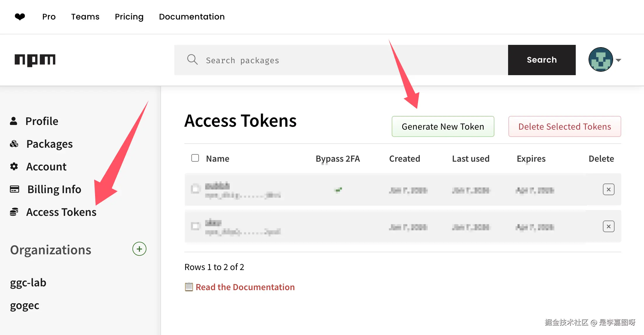This screenshot has height=335, width=644.
Task: Focus the Search packages input field
Action: 350,60
